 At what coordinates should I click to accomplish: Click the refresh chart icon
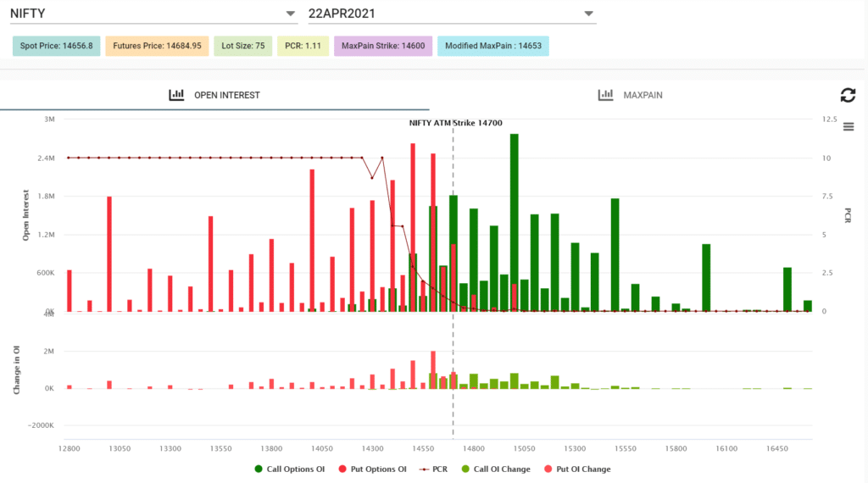pos(848,95)
